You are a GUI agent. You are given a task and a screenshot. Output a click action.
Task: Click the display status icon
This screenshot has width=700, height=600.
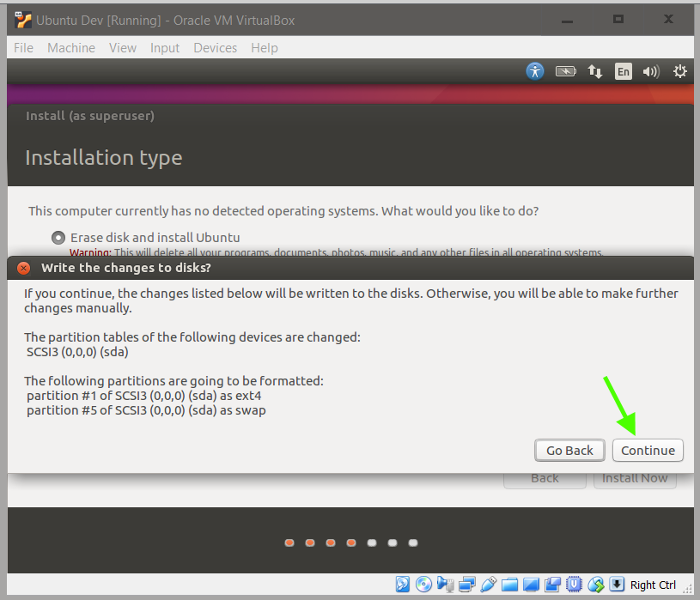coord(531,585)
